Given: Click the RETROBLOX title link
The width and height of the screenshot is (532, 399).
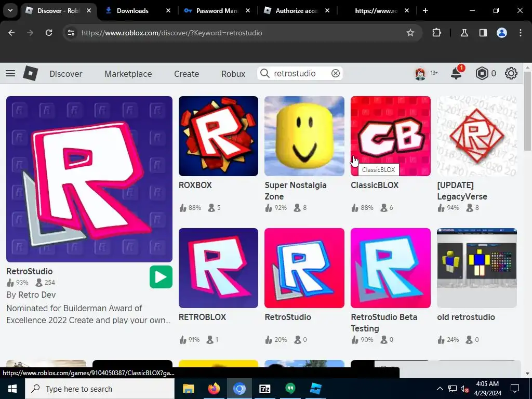Looking at the screenshot, I should [202, 317].
